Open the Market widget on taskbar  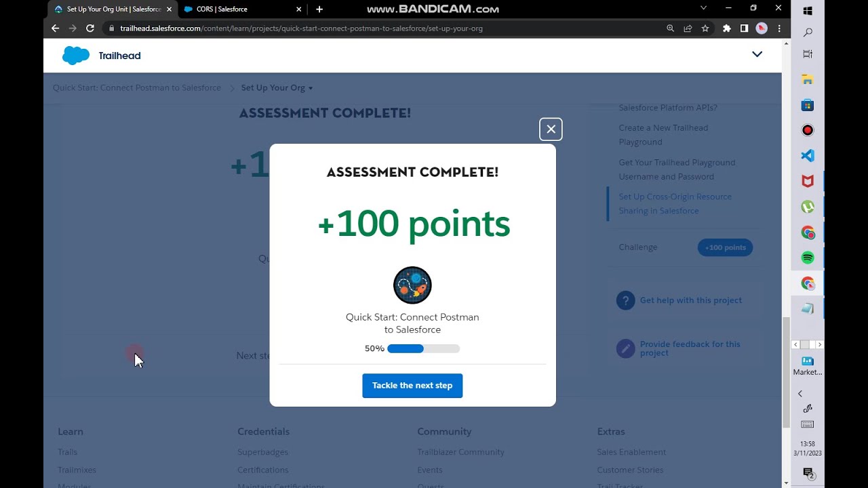[x=807, y=366]
